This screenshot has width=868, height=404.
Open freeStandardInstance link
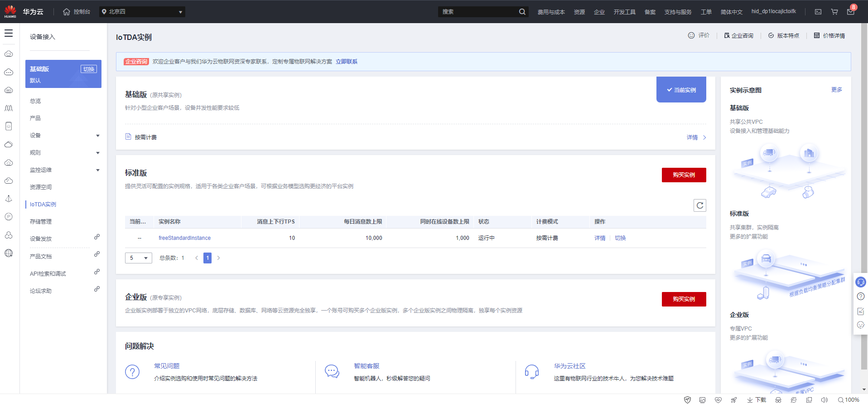(184, 238)
